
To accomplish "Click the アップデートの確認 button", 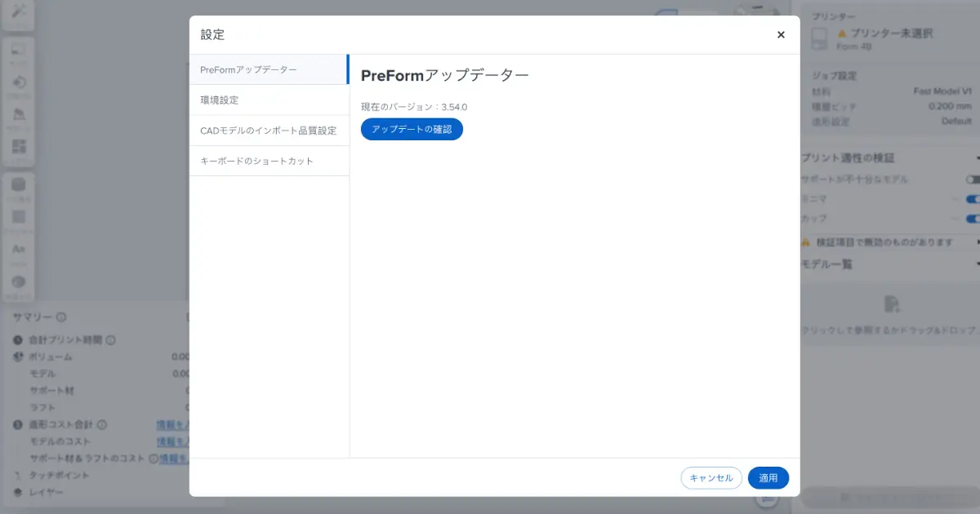I will [412, 130].
